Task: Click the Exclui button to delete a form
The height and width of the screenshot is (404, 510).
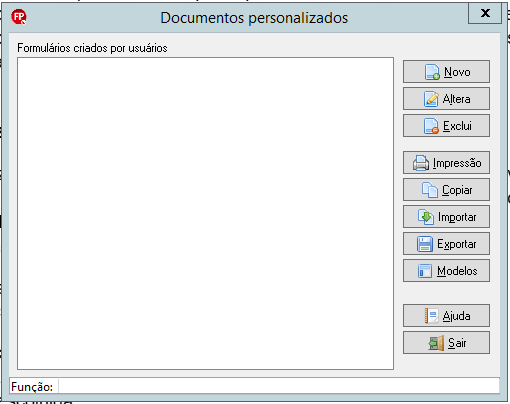Action: click(446, 126)
